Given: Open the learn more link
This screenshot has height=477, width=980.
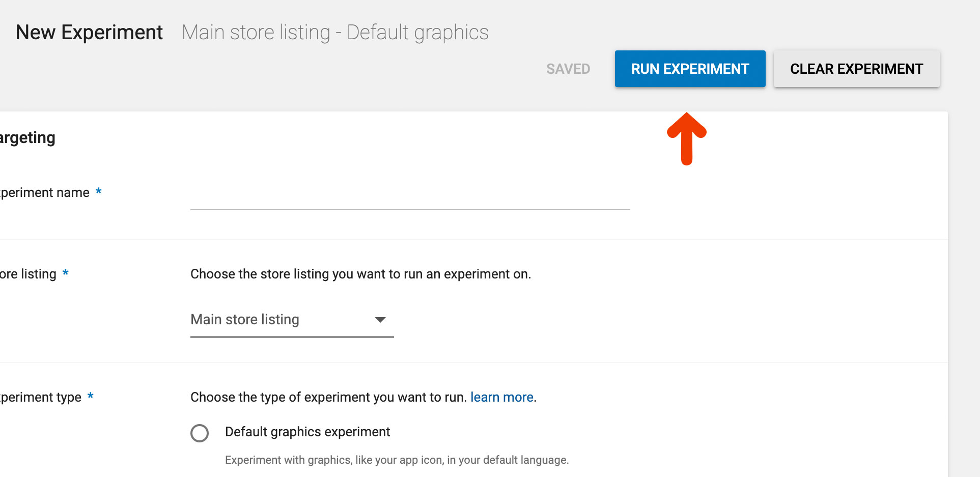Looking at the screenshot, I should [501, 397].
